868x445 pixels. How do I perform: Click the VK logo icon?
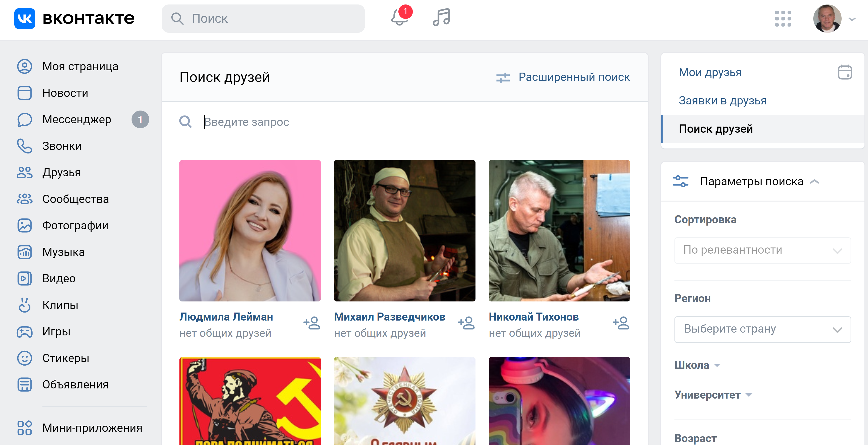(x=25, y=19)
